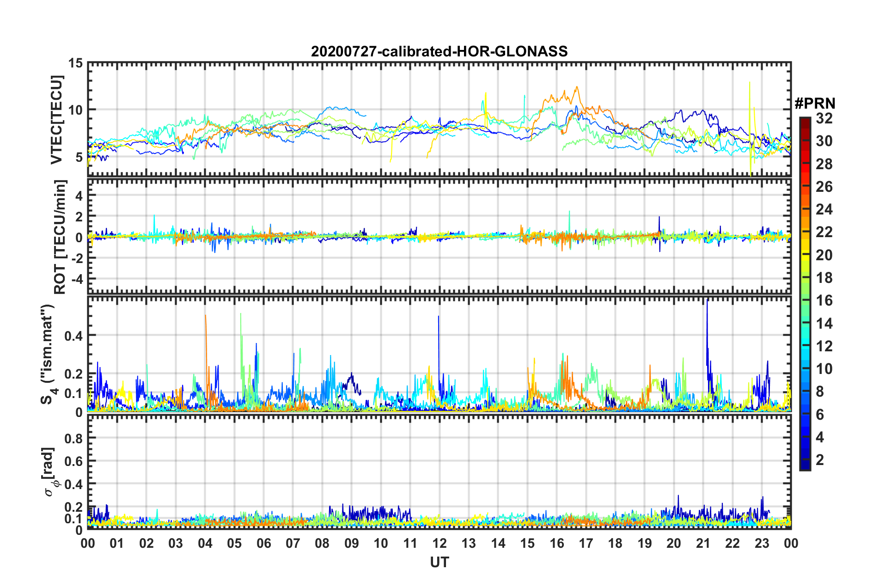Select the VTEC[TECU] y-axis label
Viewport: 879px width, 588px height.
click(x=57, y=120)
